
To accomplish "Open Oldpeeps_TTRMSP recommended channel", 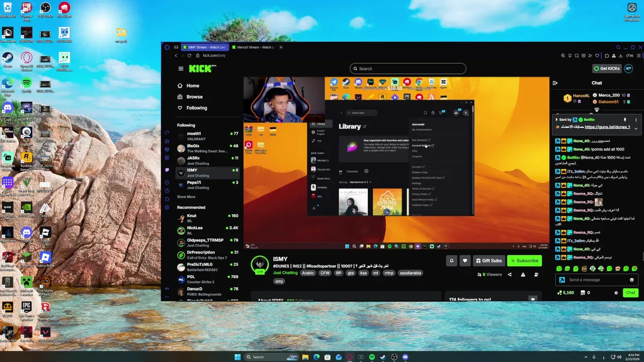I will pos(208,242).
